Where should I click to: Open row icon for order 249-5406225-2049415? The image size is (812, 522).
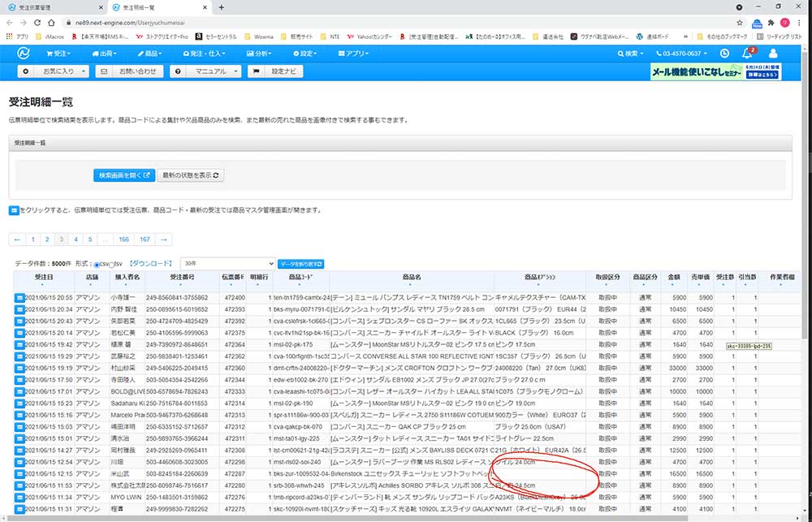pos(19,369)
